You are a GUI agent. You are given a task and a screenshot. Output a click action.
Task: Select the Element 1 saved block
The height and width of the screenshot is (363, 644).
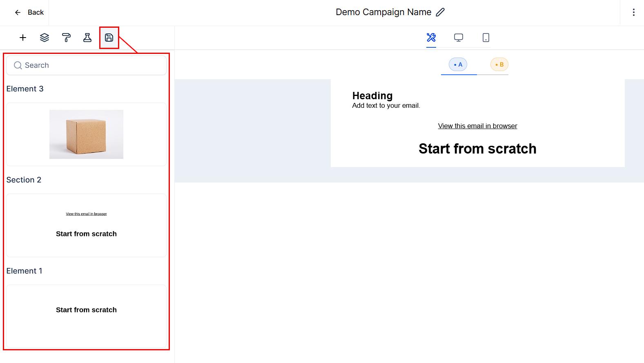[x=86, y=316]
